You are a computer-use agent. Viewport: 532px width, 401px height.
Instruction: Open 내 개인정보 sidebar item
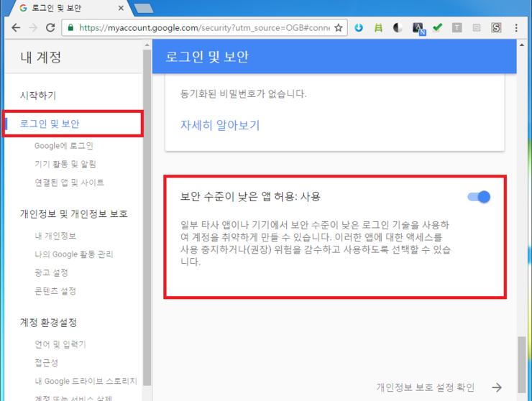click(55, 236)
